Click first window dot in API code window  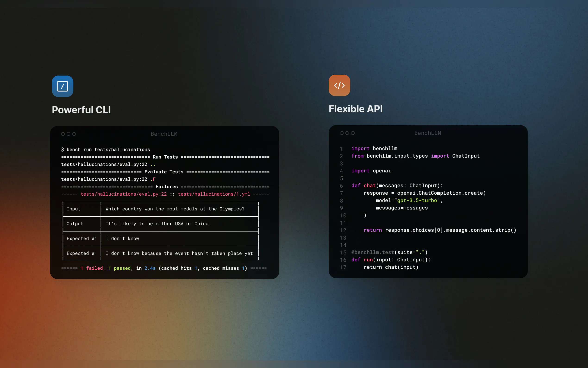tap(341, 133)
